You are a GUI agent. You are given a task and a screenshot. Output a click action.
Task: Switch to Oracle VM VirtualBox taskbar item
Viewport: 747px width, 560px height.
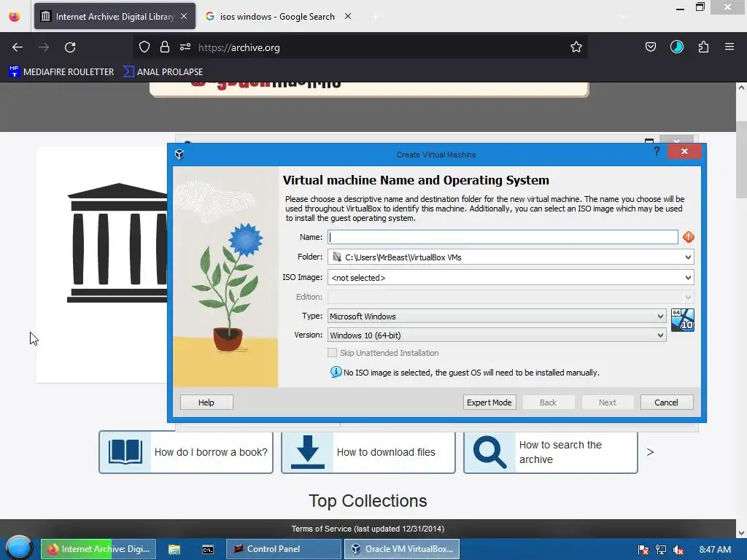point(402,549)
